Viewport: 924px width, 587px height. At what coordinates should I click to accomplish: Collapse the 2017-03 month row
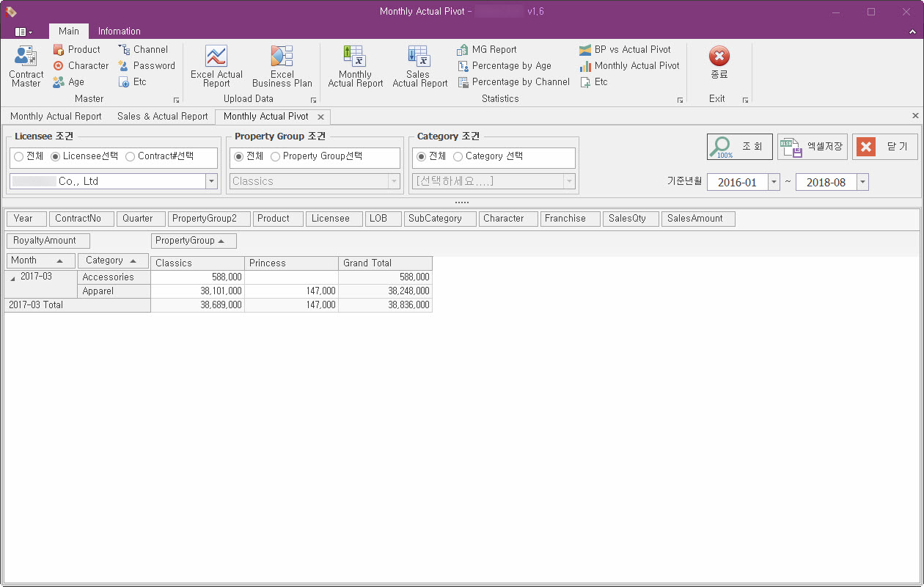pos(12,277)
